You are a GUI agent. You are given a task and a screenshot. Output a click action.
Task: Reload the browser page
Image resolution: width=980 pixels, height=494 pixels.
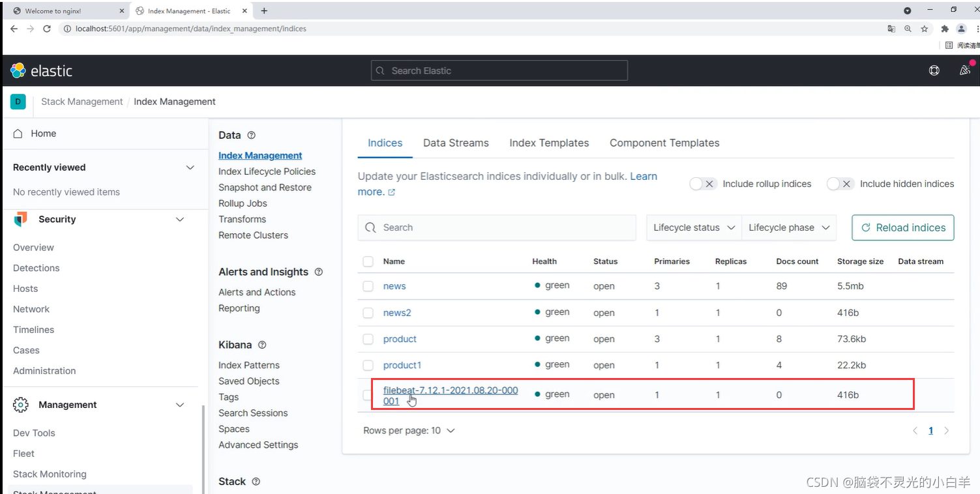pyautogui.click(x=47, y=29)
